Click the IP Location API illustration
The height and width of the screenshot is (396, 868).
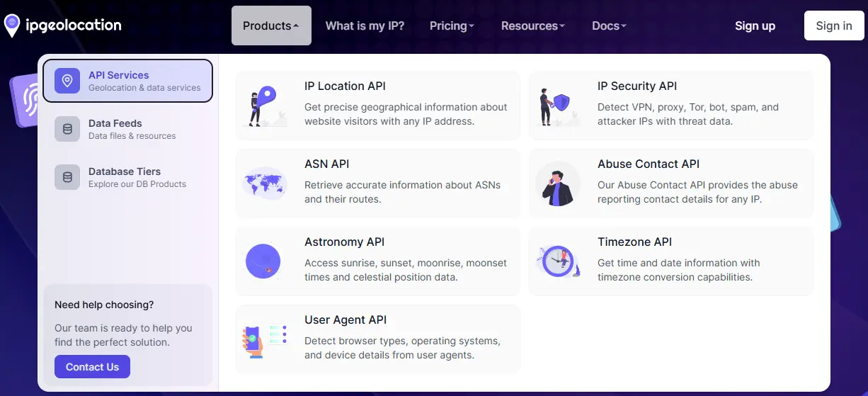click(x=264, y=106)
